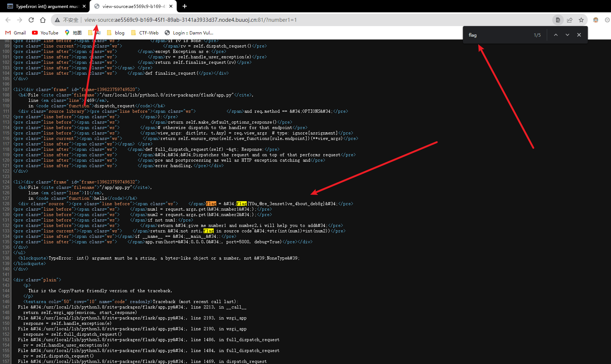Open the profile avatar menu
The height and width of the screenshot is (364, 611).
(596, 20)
